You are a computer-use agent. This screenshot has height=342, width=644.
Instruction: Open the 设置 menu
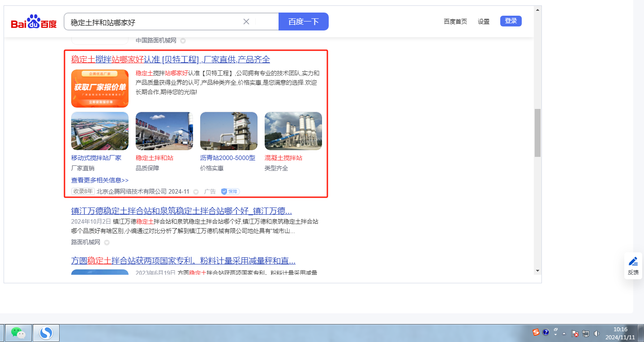483,22
